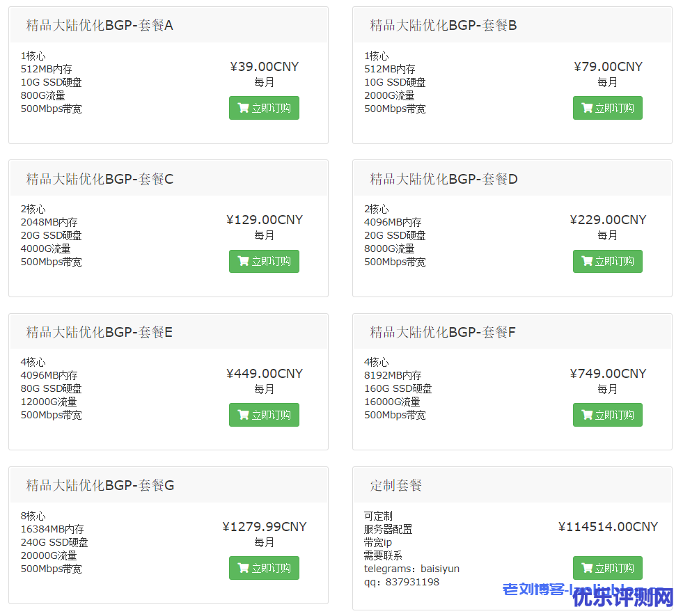This screenshot has width=683, height=616.
Task: Click the cart icon for 定制套餐
Action: coord(587,568)
